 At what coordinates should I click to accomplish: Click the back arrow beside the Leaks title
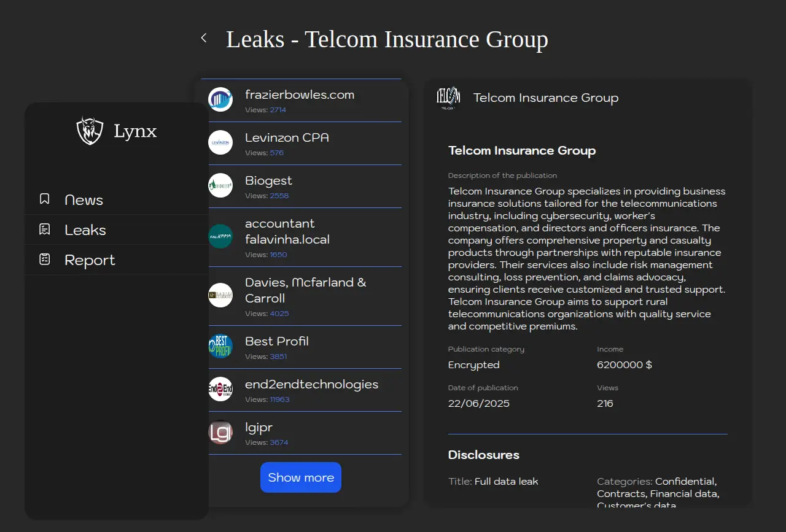(204, 38)
